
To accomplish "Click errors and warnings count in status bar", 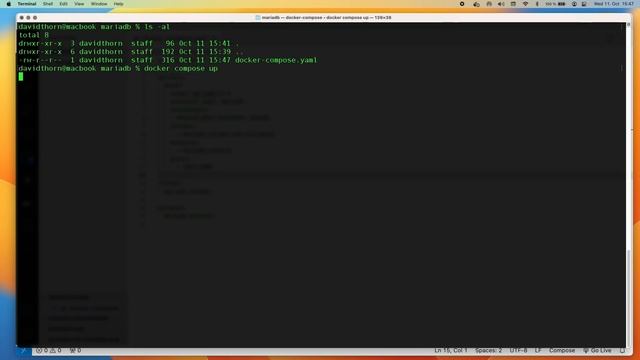I will tap(49, 351).
